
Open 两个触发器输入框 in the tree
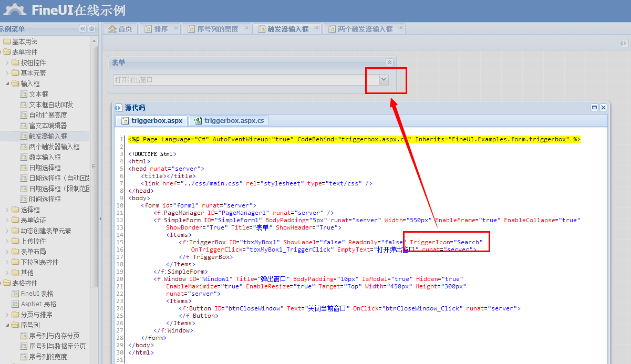[x=54, y=147]
